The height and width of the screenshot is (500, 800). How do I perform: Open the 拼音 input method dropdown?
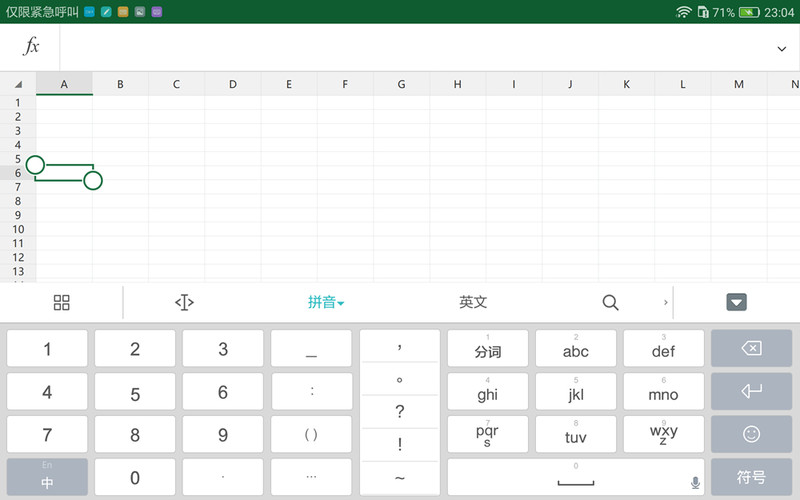(326, 303)
